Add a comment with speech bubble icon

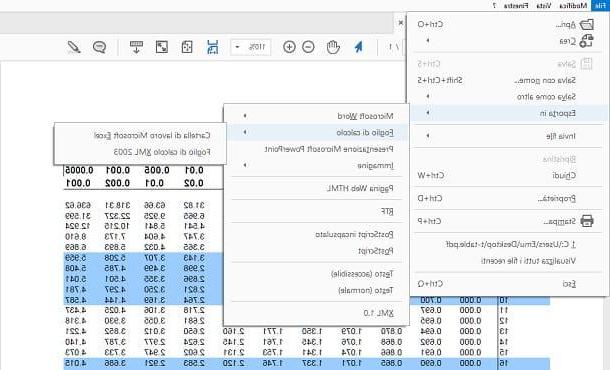point(100,47)
